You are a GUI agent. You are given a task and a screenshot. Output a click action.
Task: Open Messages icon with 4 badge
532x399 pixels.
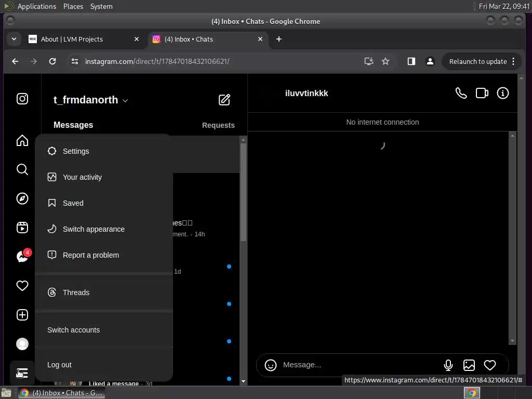tap(22, 256)
